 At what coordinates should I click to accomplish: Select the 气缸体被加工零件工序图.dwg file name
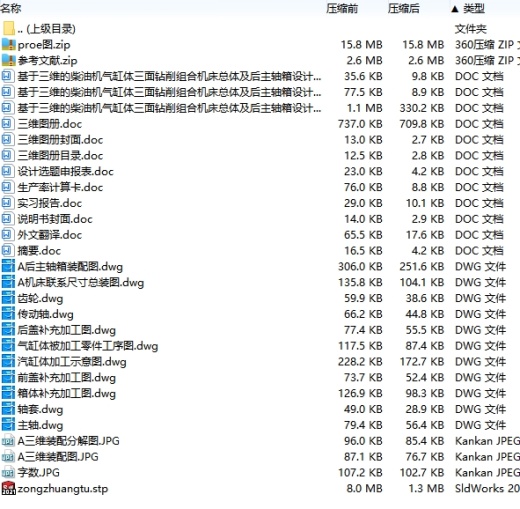(88, 346)
